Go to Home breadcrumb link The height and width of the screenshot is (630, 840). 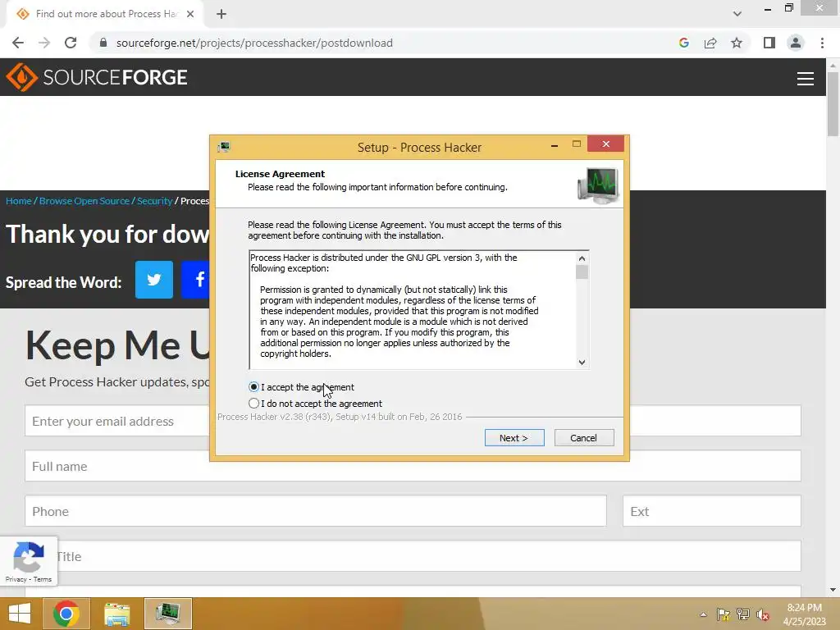19,201
